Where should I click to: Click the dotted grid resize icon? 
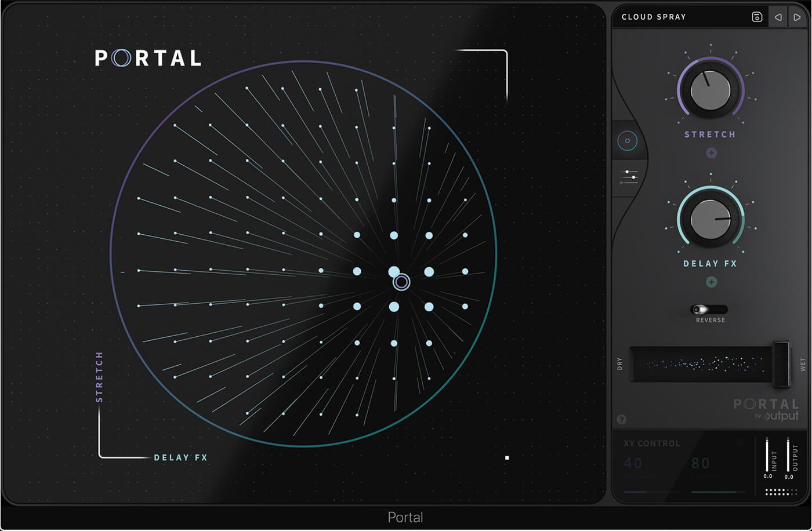[x=781, y=492]
